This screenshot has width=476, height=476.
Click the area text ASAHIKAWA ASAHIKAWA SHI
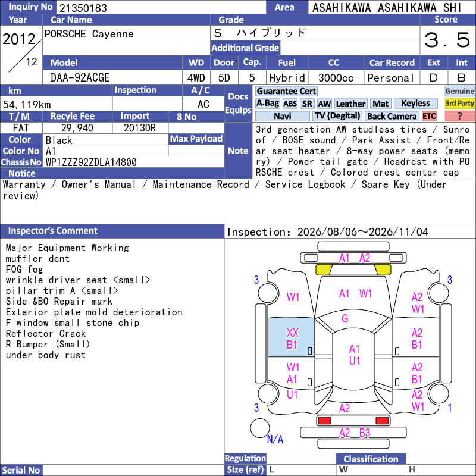tap(387, 8)
